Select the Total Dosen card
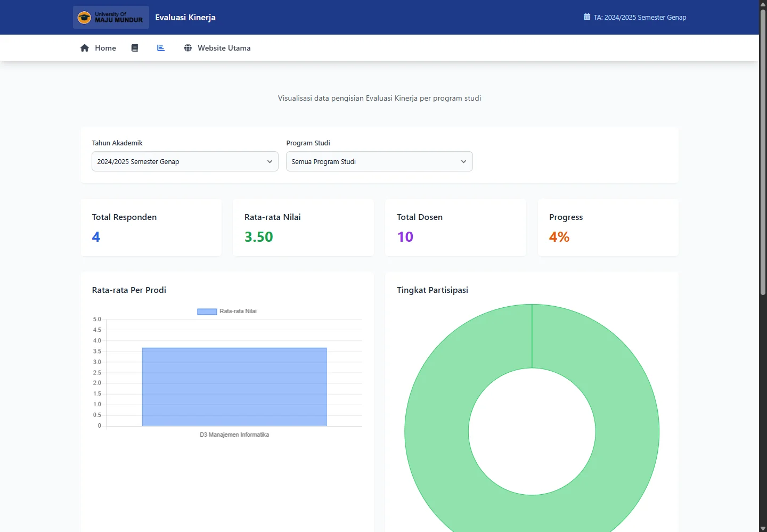Screen dimensions: 767x532 (x=456, y=227)
